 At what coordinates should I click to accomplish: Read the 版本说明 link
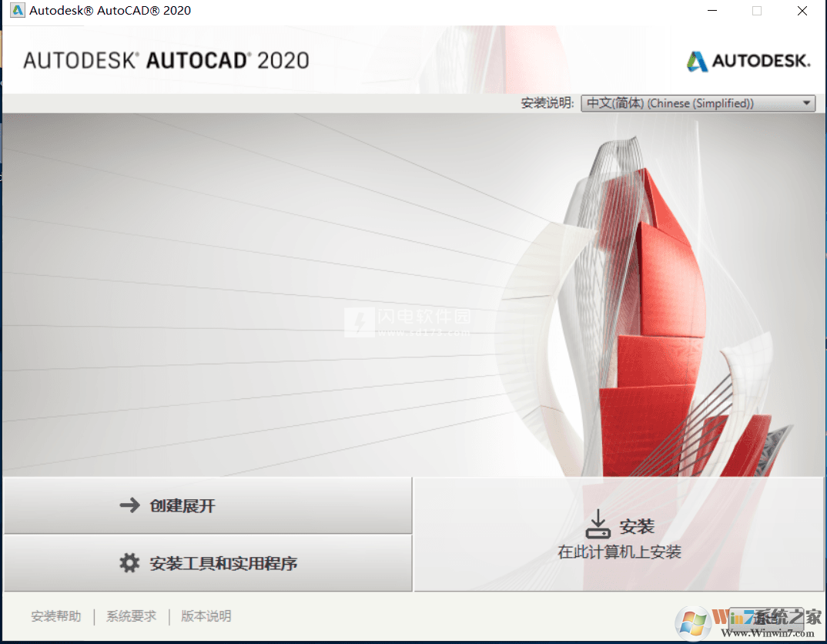205,615
